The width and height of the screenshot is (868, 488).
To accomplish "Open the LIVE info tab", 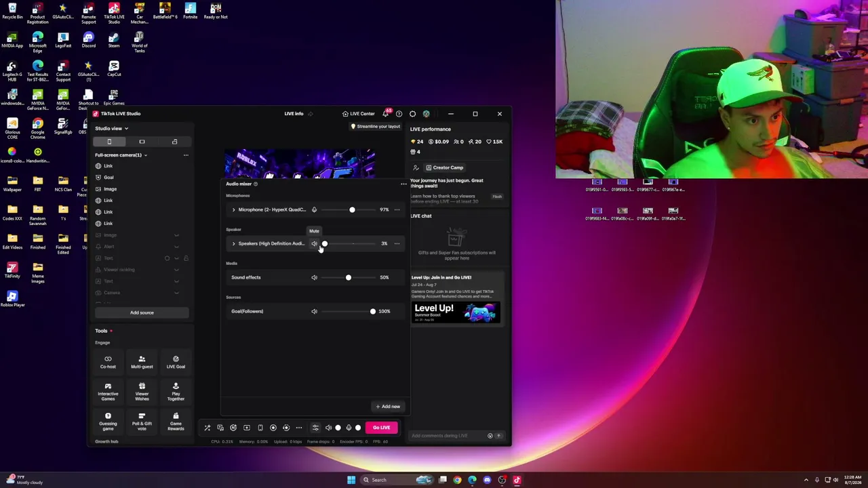I will (294, 114).
